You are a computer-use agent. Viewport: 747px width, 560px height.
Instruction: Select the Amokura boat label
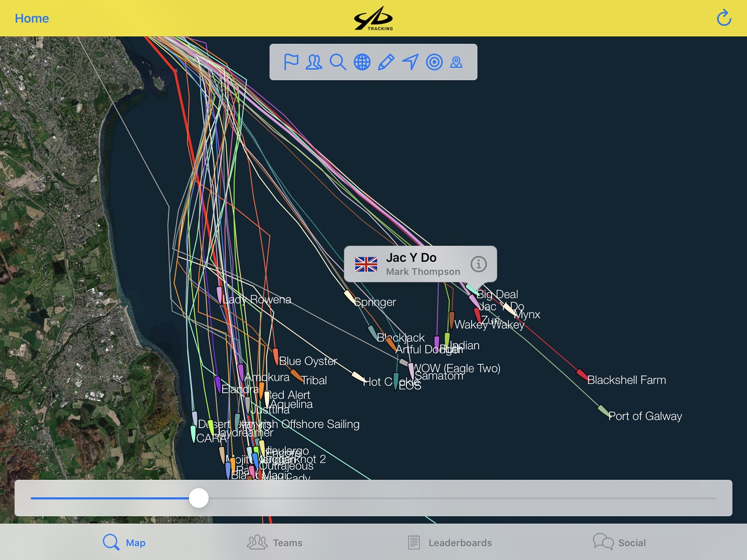coord(267,377)
